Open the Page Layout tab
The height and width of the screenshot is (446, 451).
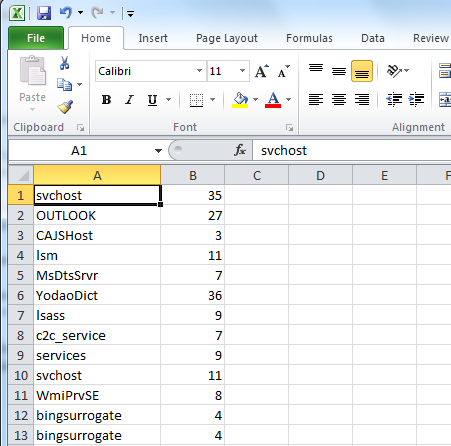pyautogui.click(x=227, y=38)
